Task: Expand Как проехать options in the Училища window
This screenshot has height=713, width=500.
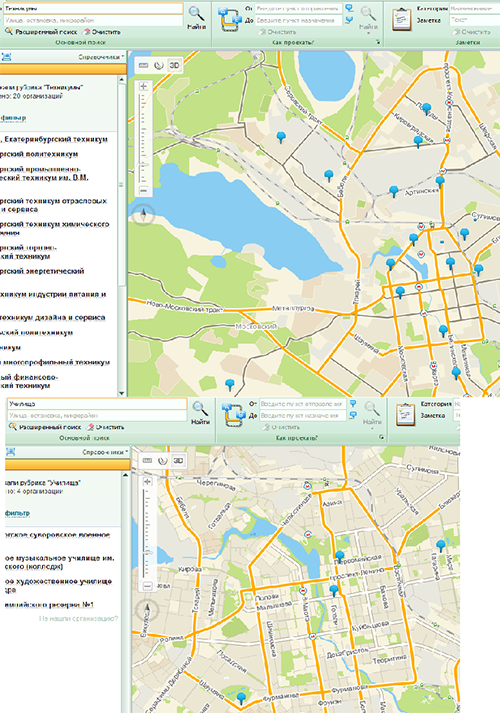Action: coord(381,437)
